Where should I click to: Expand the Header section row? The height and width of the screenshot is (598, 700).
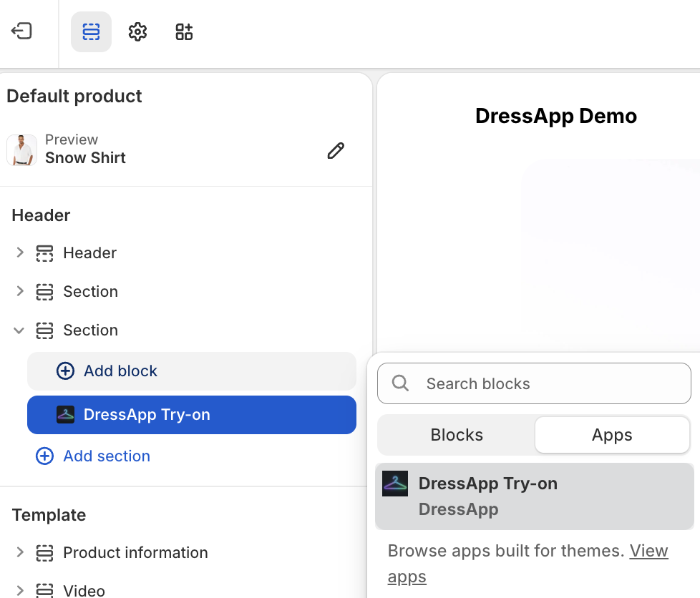[19, 253]
